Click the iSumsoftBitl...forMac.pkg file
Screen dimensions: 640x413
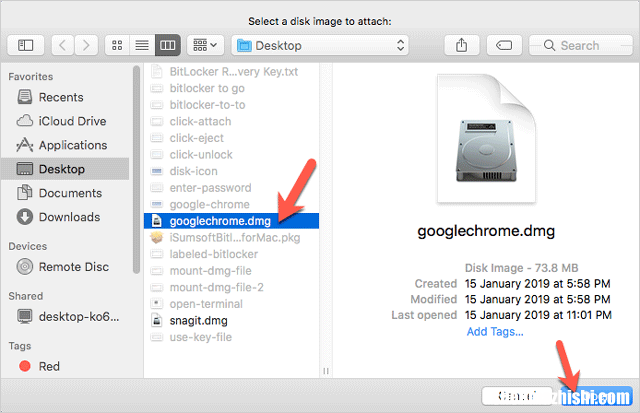231,238
